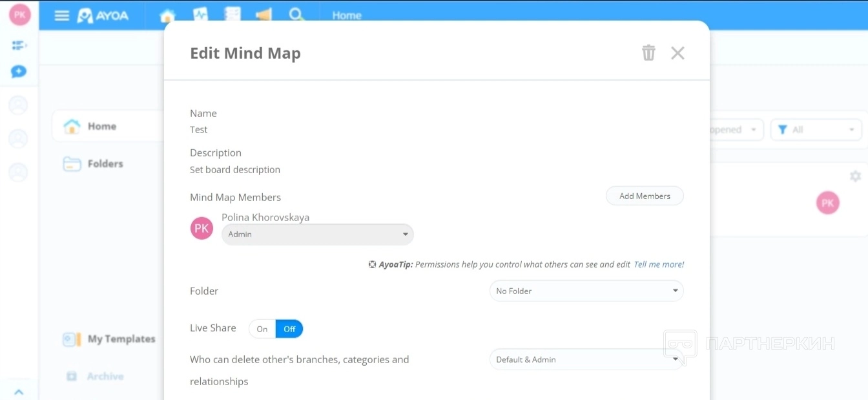Open the hamburger menu beside Ayoa logo
This screenshot has width=868, height=400.
(x=62, y=16)
